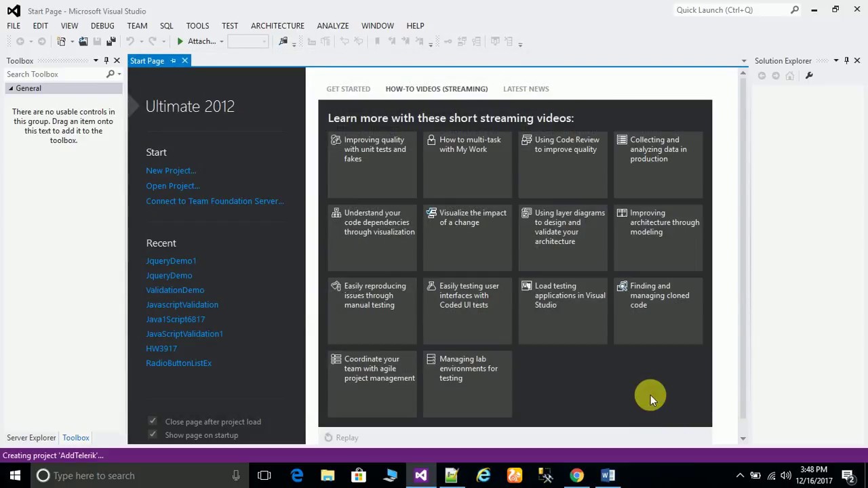Open Microsoft Word from the taskbar
The height and width of the screenshot is (488, 868).
point(608,475)
